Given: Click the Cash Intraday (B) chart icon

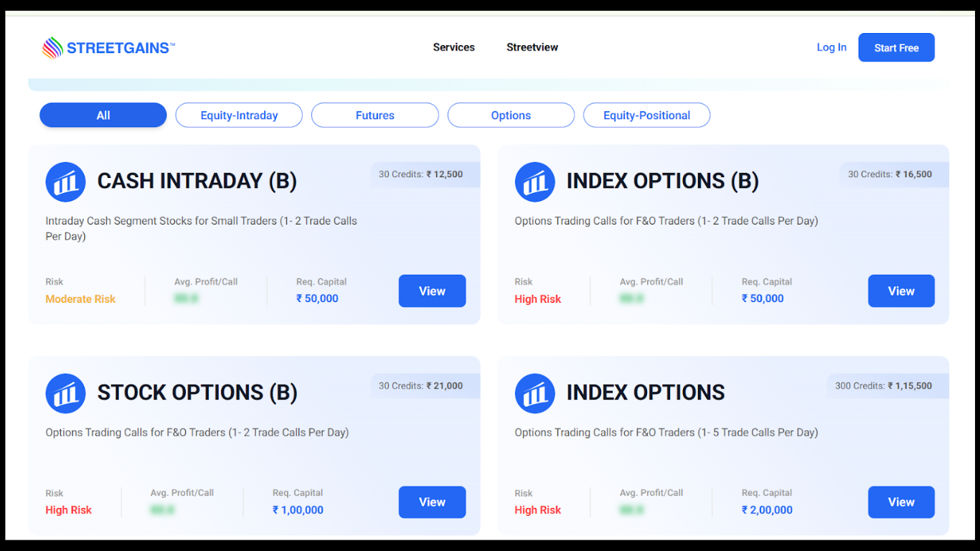Looking at the screenshot, I should pyautogui.click(x=65, y=182).
